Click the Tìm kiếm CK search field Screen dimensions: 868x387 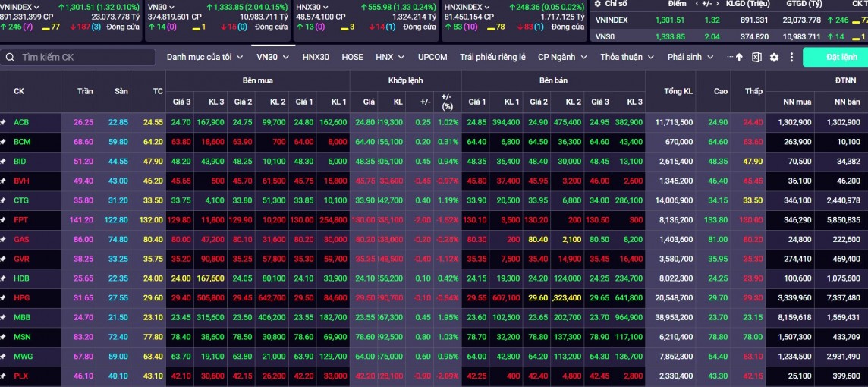[83, 57]
